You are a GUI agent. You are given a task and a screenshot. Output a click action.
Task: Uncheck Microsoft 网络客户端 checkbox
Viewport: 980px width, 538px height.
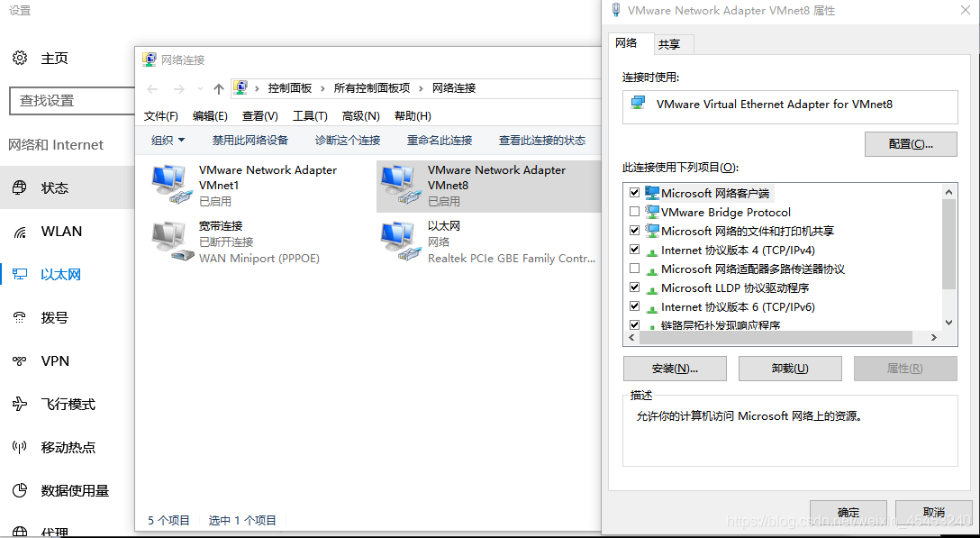tap(634, 193)
